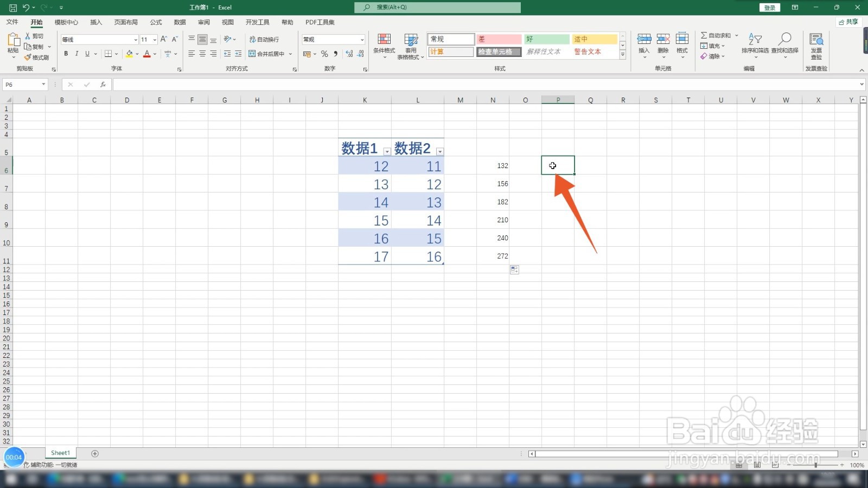
Task: Click AutoSum (自动求和) icon
Action: [x=704, y=35]
